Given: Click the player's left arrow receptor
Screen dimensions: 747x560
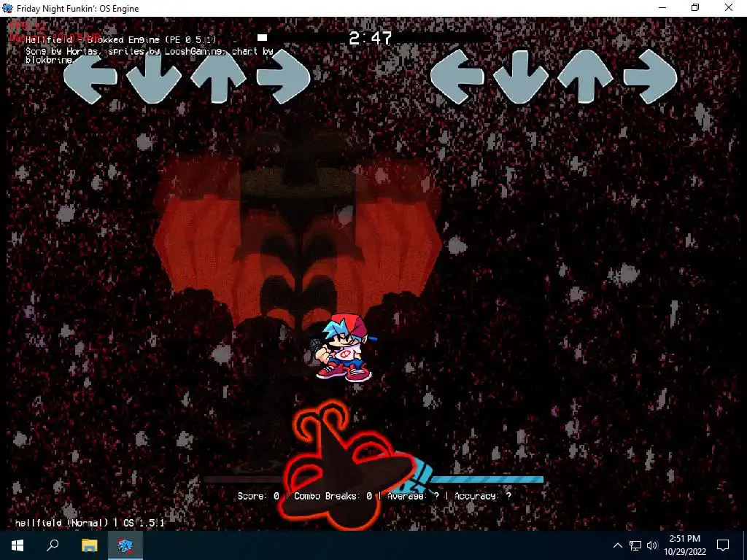Looking at the screenshot, I should tap(457, 77).
